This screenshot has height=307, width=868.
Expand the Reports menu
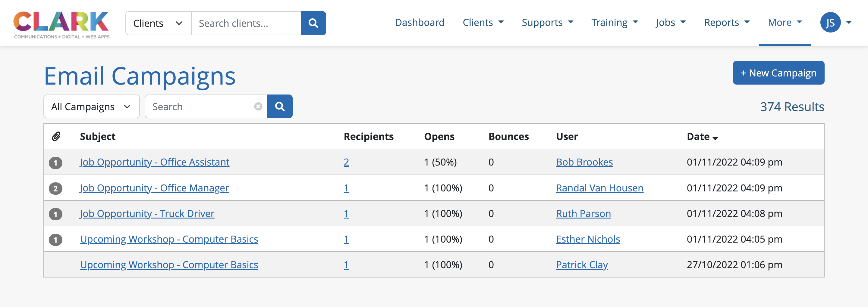[x=726, y=23]
